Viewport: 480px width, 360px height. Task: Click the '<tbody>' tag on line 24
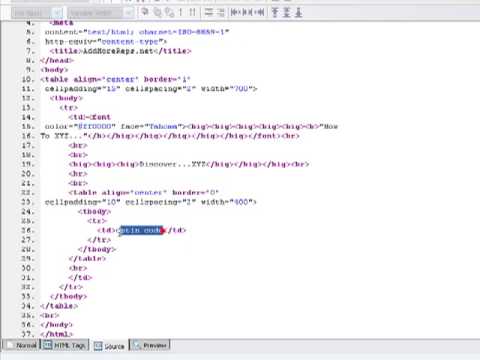pyautogui.click(x=95, y=211)
